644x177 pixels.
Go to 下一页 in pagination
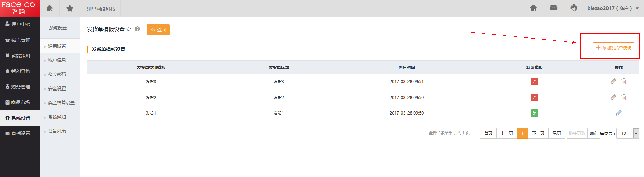(538, 133)
